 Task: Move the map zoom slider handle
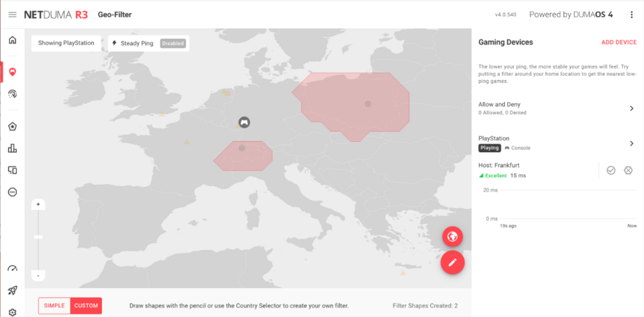(x=38, y=237)
